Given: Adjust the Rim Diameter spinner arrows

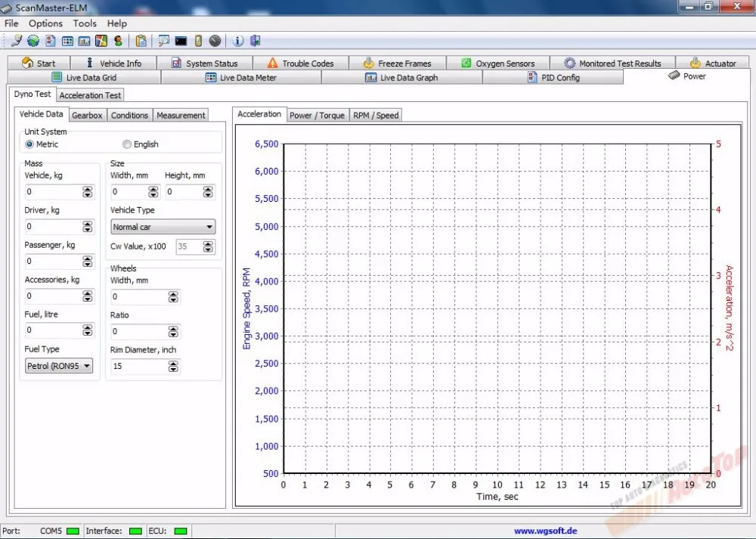Looking at the screenshot, I should click(173, 367).
